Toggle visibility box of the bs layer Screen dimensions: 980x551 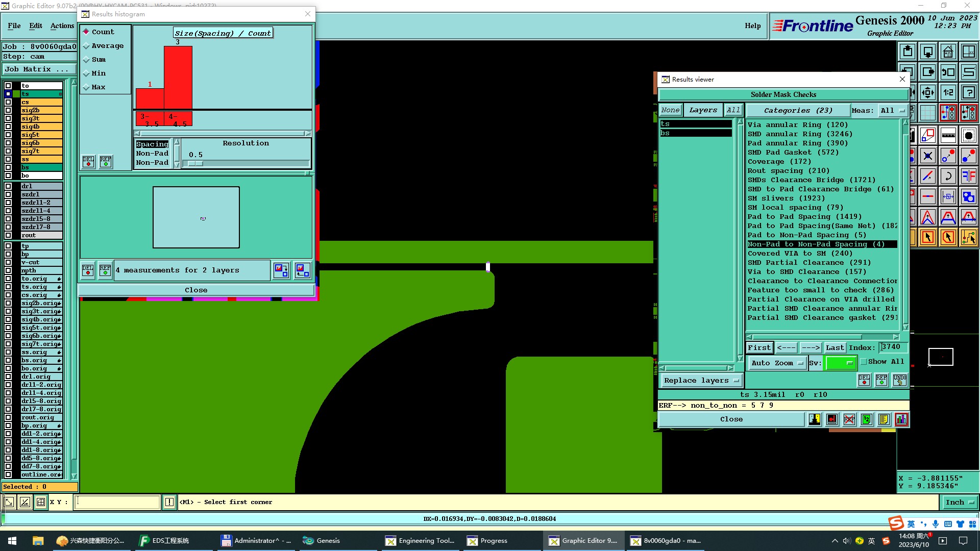[8, 167]
